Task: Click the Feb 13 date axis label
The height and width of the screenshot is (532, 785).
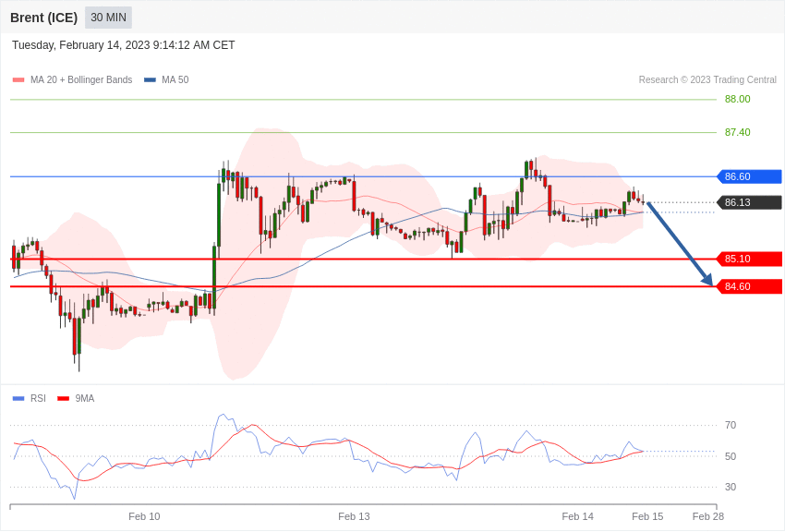Action: pyautogui.click(x=354, y=516)
